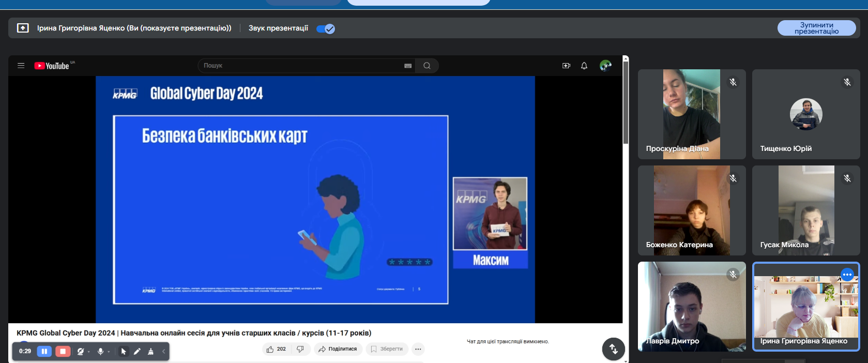Screen dimensions: 868x363
Task: Click the Зупинити презентацію button
Action: point(816,28)
